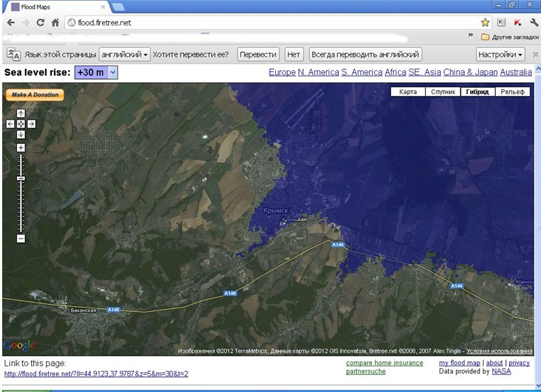Open the Другие закладки bookmarks folder

pyautogui.click(x=507, y=36)
